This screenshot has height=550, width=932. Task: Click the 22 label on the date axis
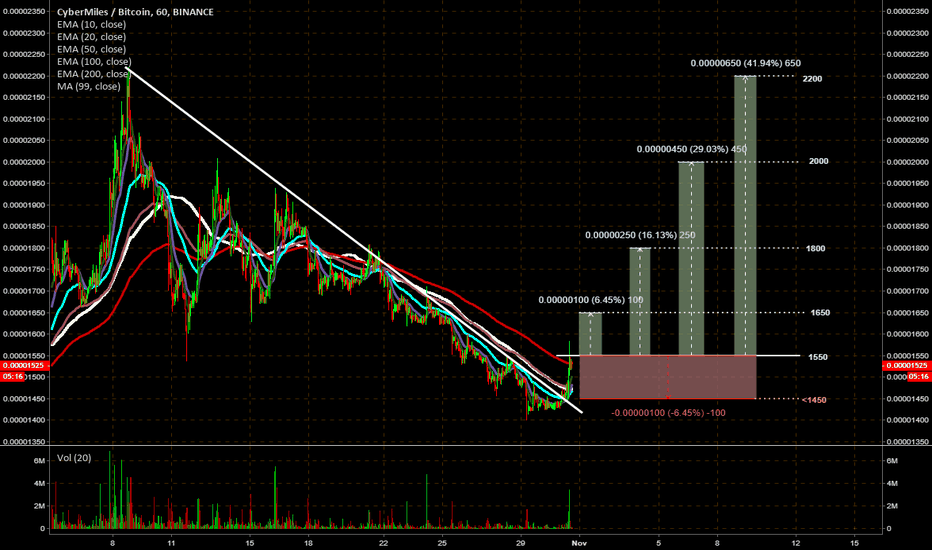coord(383,543)
